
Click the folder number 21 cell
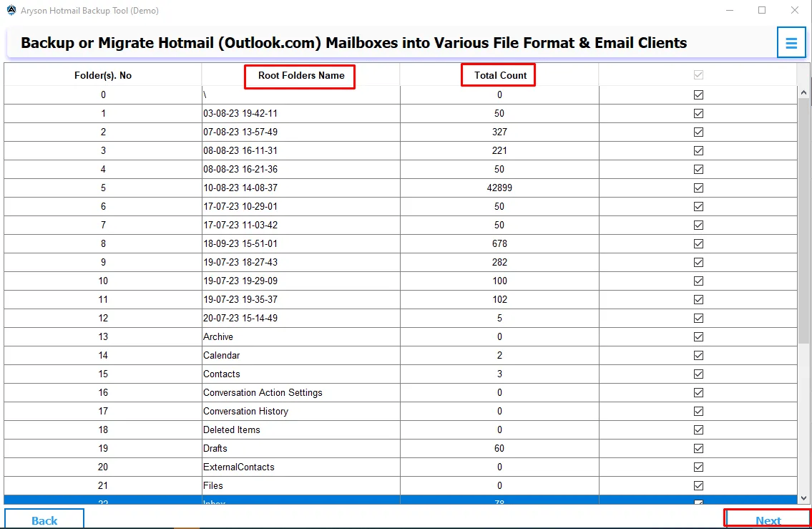[x=103, y=486]
